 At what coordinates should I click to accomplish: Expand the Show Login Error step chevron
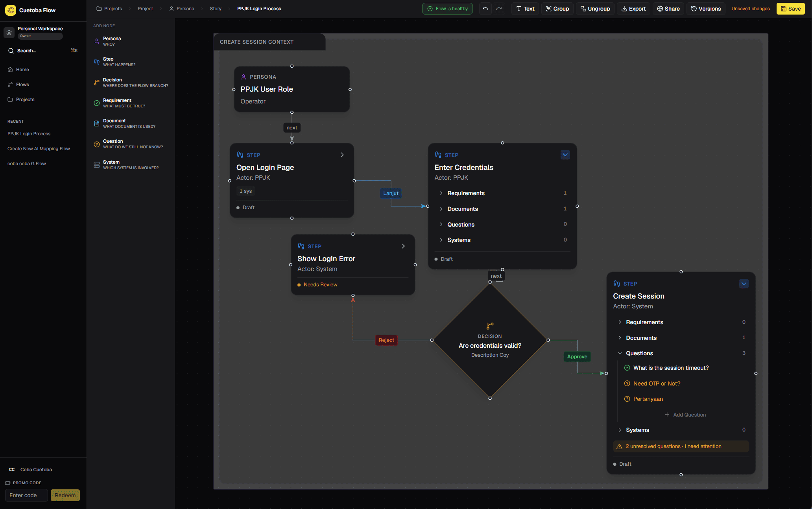pyautogui.click(x=403, y=246)
